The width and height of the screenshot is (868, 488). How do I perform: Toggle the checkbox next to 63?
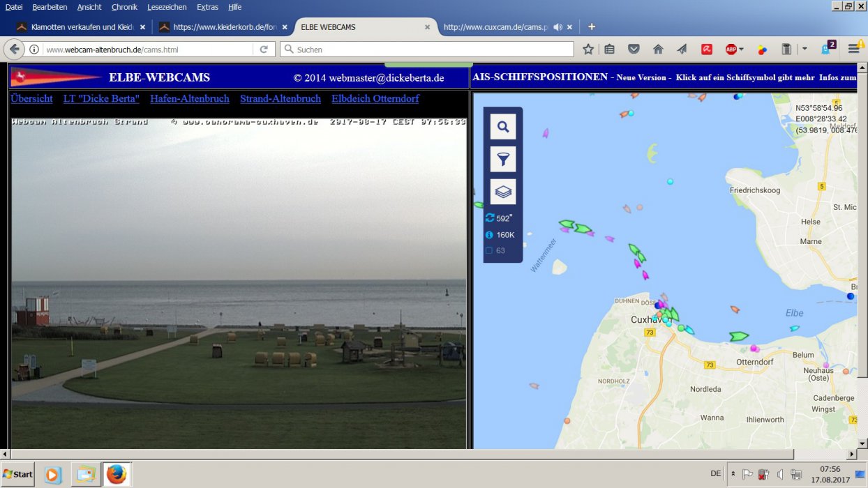pos(489,250)
